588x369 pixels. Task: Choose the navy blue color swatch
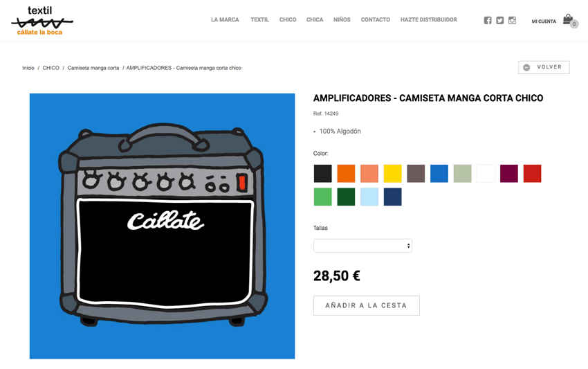coord(393,197)
